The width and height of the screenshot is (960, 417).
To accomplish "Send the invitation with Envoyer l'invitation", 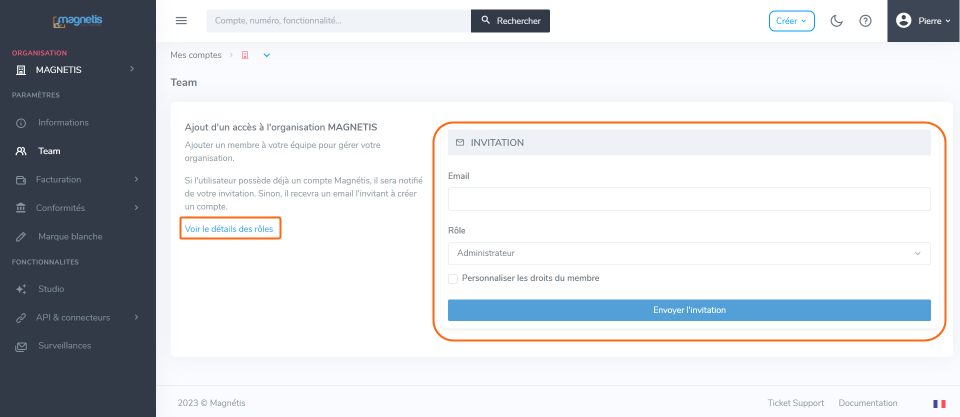I will pos(689,310).
